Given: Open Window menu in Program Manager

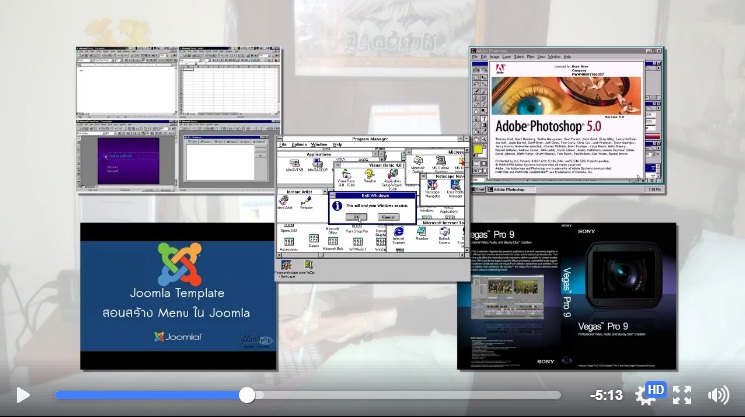Looking at the screenshot, I should pyautogui.click(x=319, y=144).
